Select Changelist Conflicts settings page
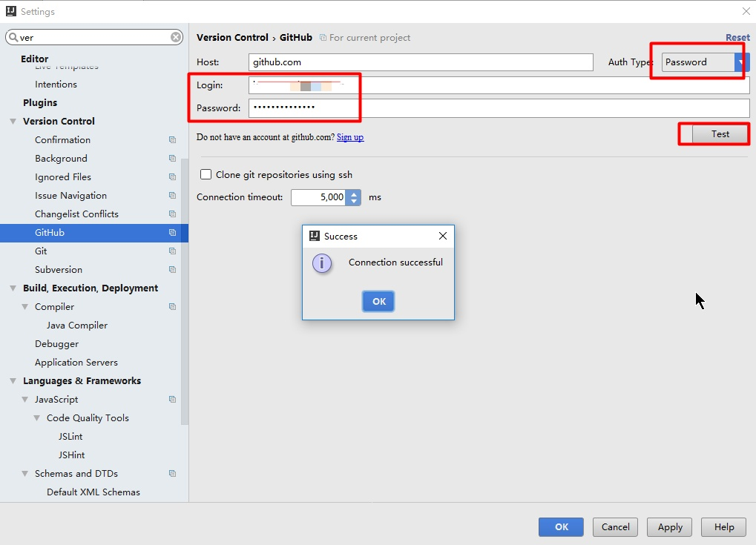This screenshot has width=756, height=545. (x=76, y=214)
